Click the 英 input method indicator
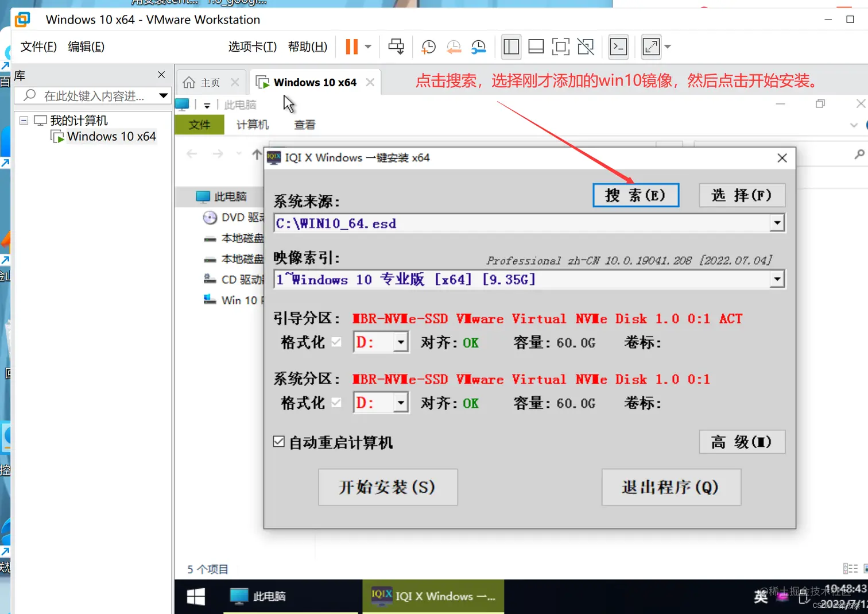868x614 pixels. [761, 597]
